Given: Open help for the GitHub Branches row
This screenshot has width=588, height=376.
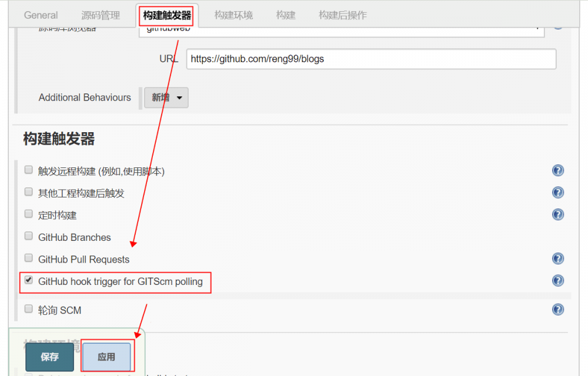Looking at the screenshot, I should (557, 237).
